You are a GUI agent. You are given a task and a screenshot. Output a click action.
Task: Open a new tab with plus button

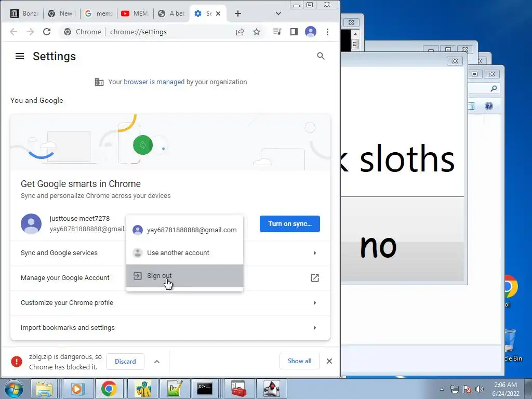[x=238, y=14]
